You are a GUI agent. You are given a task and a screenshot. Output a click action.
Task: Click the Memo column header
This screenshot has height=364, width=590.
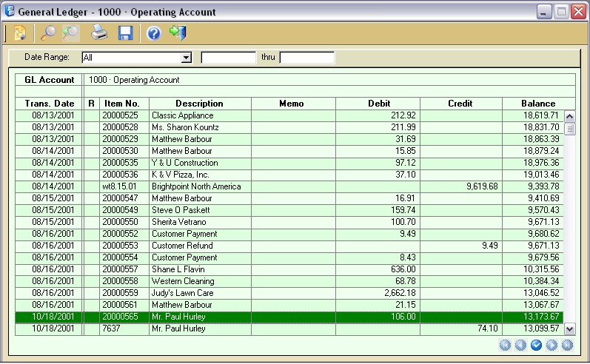click(x=292, y=104)
